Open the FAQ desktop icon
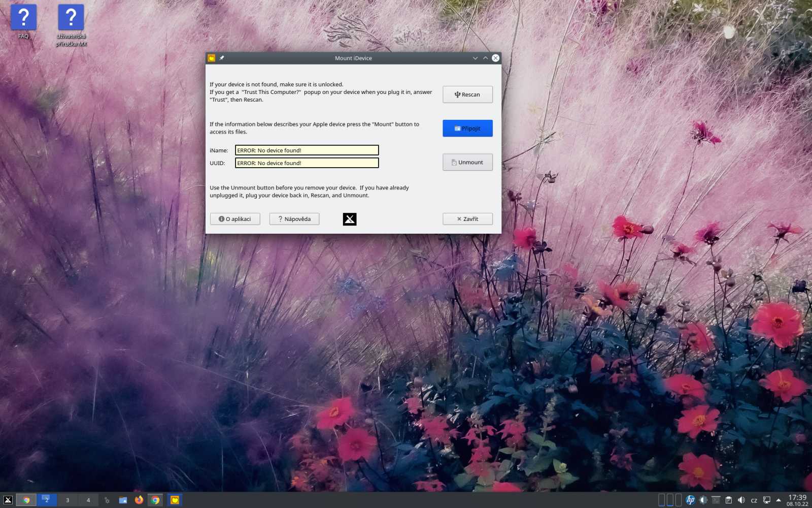Viewport: 812px width, 508px height. coord(23,22)
